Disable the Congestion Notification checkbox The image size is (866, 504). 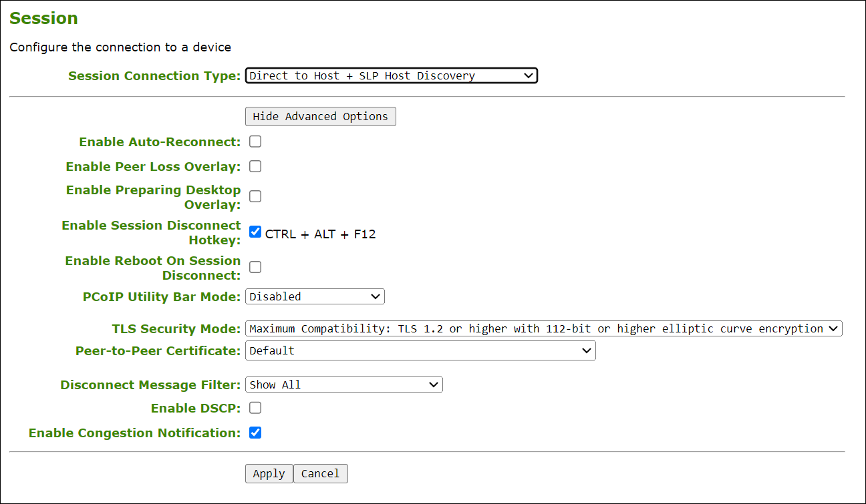(255, 433)
